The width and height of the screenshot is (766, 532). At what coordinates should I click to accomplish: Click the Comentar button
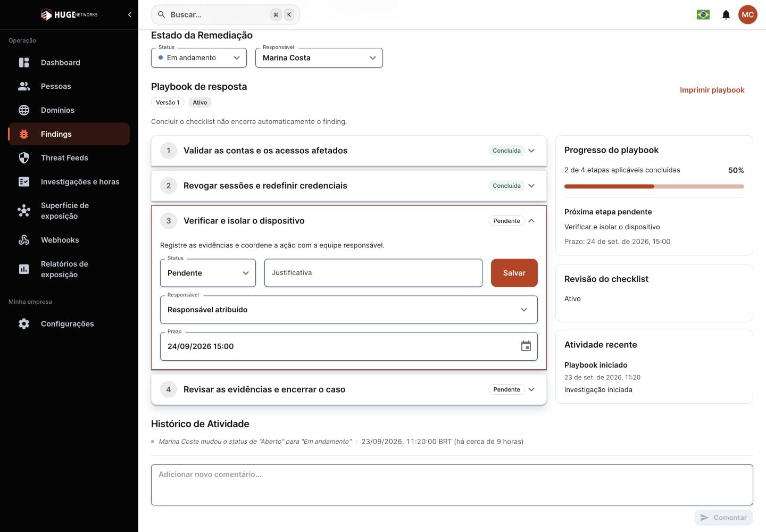click(x=723, y=518)
